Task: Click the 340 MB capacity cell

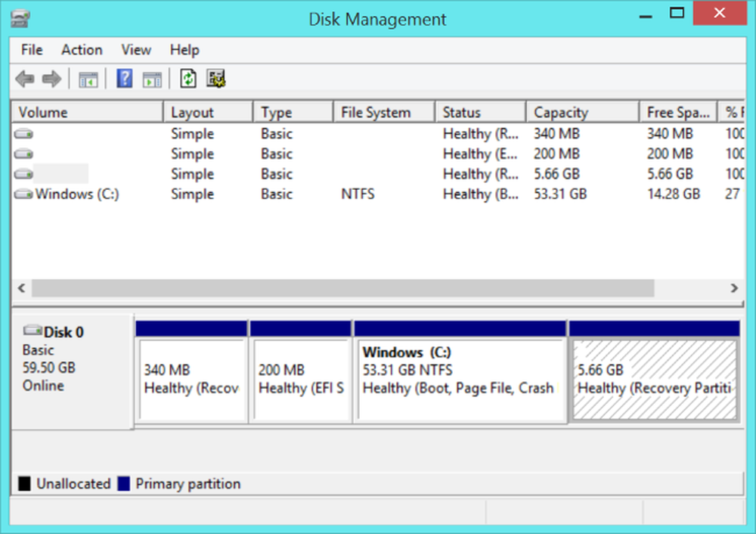Action: (x=556, y=134)
